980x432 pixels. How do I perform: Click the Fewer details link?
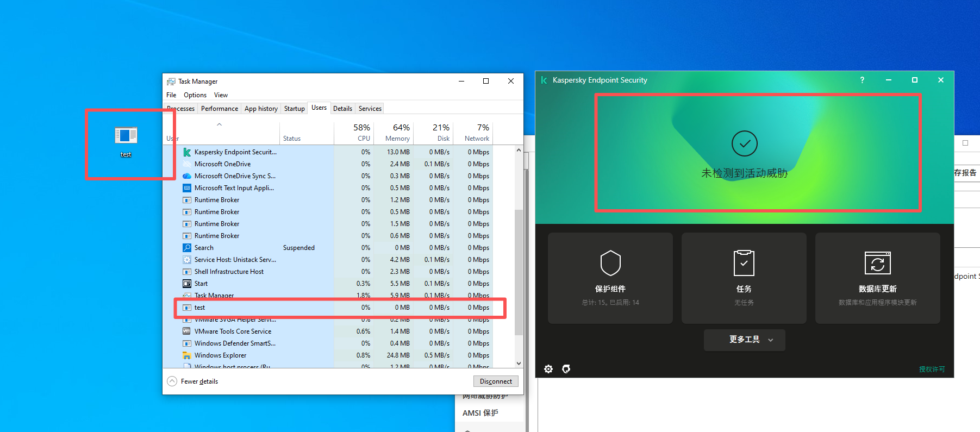pos(199,381)
